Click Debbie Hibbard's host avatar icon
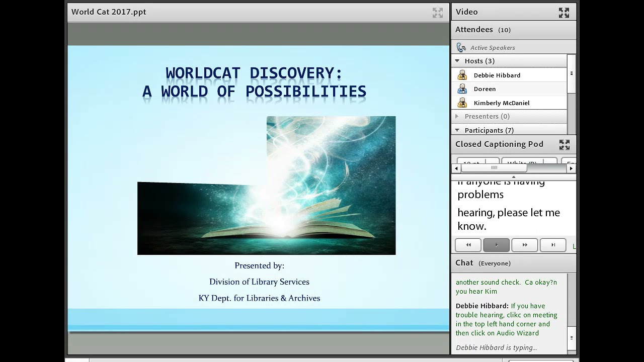This screenshot has width=644, height=362. [462, 75]
